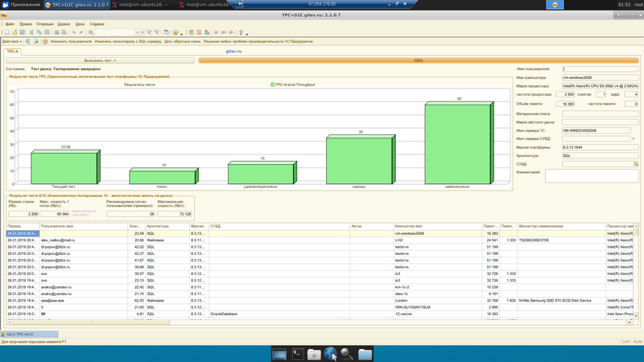Viewport: 644px width, 362px height.
Task: Select the TPC-A tab
Action: tap(13, 51)
